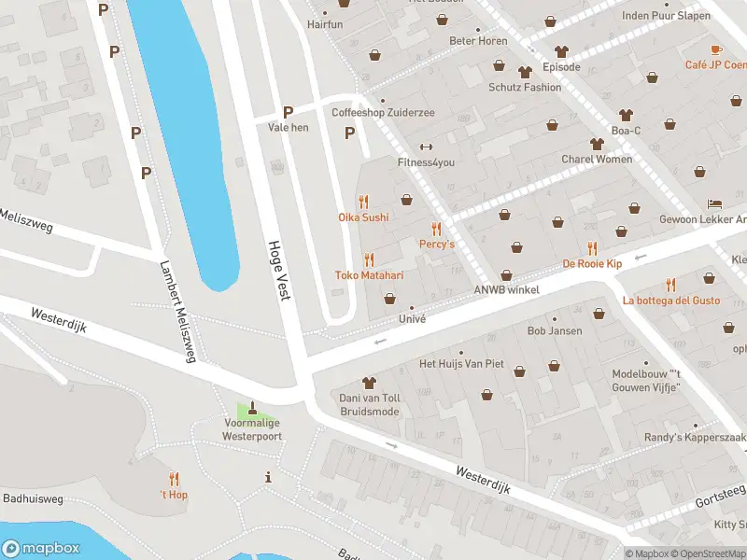This screenshot has height=560, width=747.
Task: Click the Gewoon Lekker hotel bed icon
Action: pyautogui.click(x=714, y=203)
